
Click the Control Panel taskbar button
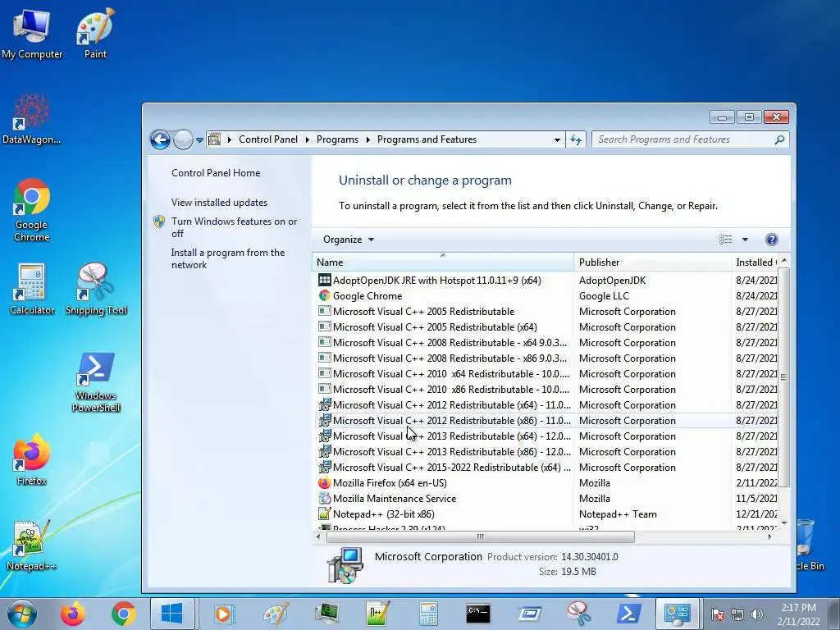pyautogui.click(x=677, y=614)
